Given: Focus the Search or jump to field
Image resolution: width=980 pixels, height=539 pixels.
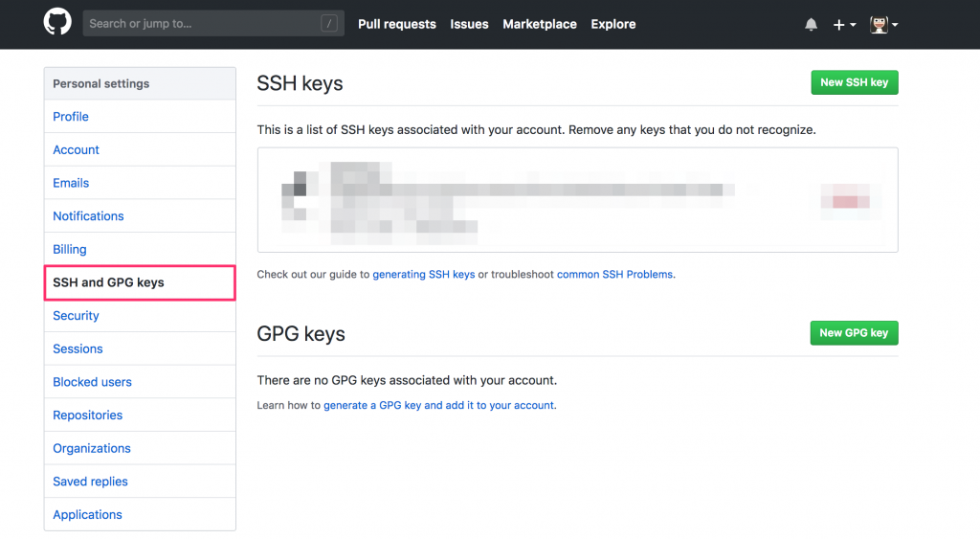Looking at the screenshot, I should pyautogui.click(x=213, y=24).
